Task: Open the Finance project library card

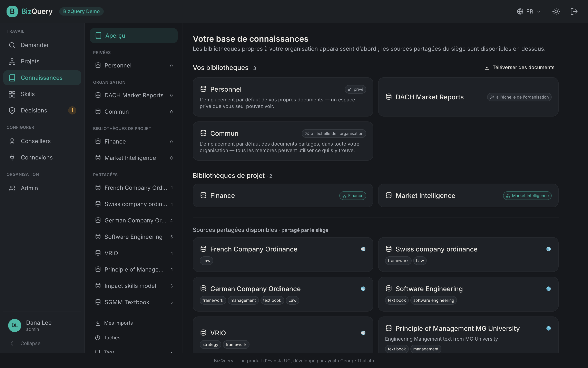Action: pos(283,195)
